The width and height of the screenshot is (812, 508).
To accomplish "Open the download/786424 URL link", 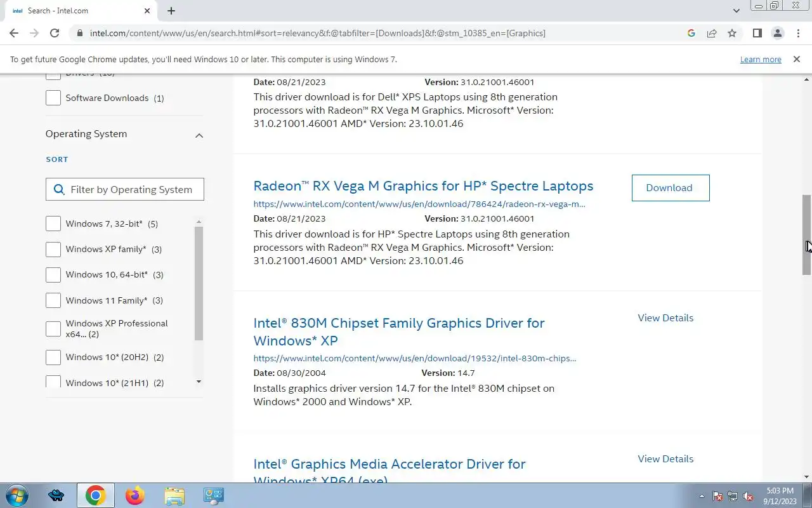I will [419, 204].
